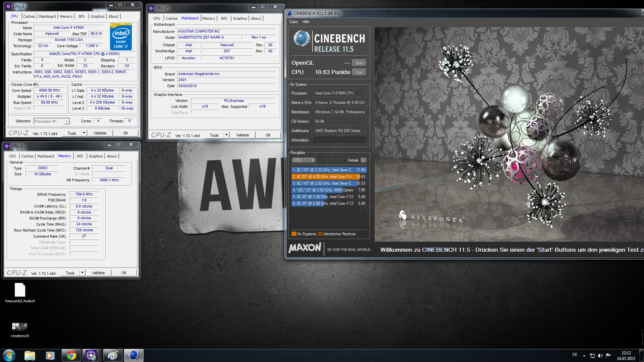Switch to Cinebench taskbar icon
This screenshot has height=362, width=644.
tap(133, 355)
